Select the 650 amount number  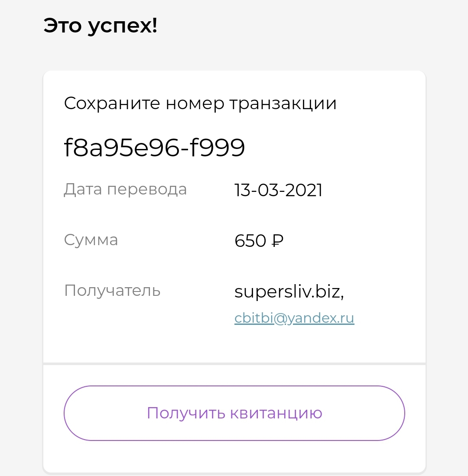[x=250, y=241]
